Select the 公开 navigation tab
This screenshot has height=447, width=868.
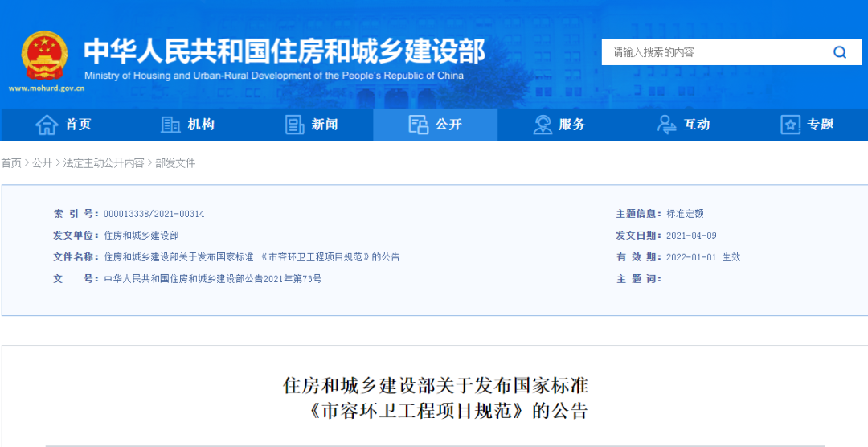point(435,125)
